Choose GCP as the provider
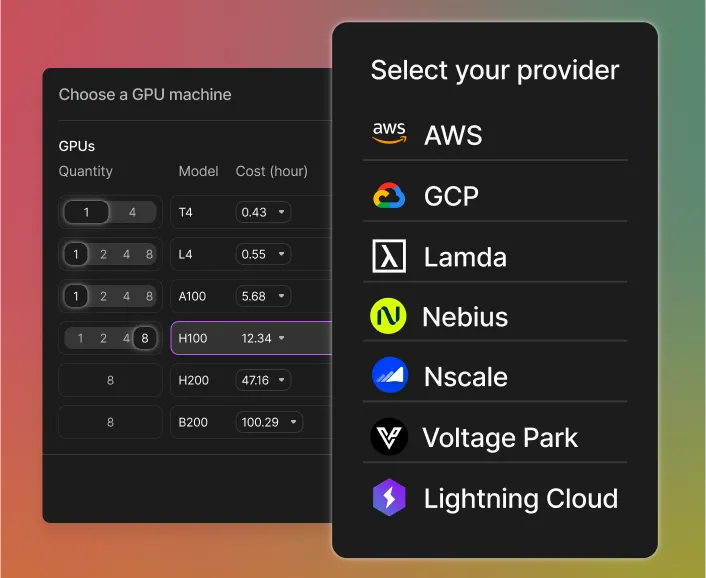 [x=495, y=195]
